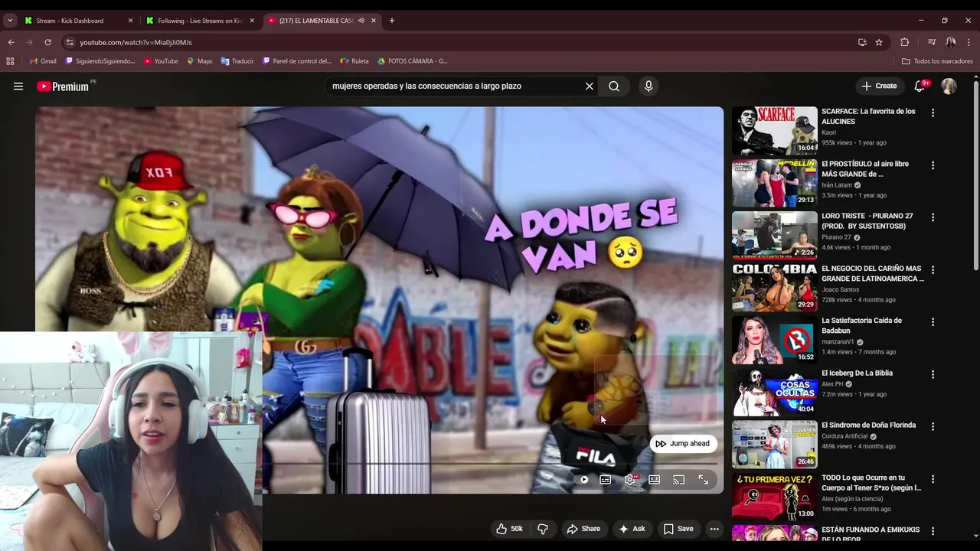Go to the YouTube Premium home logo
This screenshot has width=980, height=551.
tap(64, 86)
